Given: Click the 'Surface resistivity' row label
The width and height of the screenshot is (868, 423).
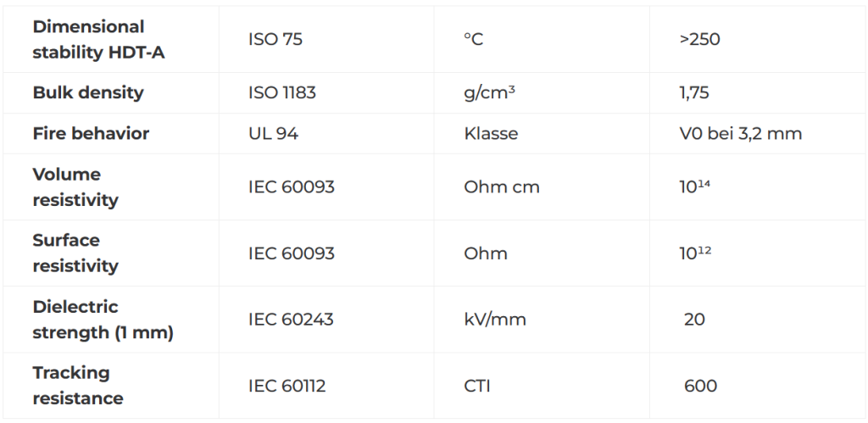Looking at the screenshot, I should (75, 253).
